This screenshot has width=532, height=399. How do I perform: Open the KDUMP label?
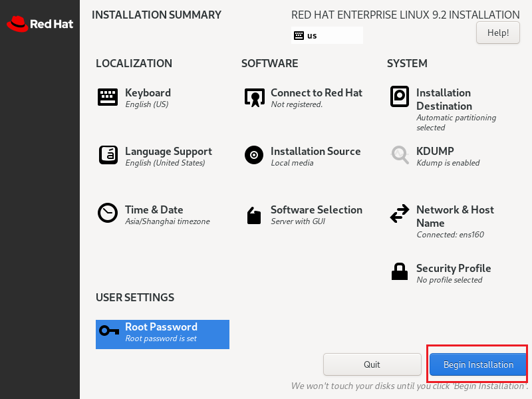[x=435, y=151]
